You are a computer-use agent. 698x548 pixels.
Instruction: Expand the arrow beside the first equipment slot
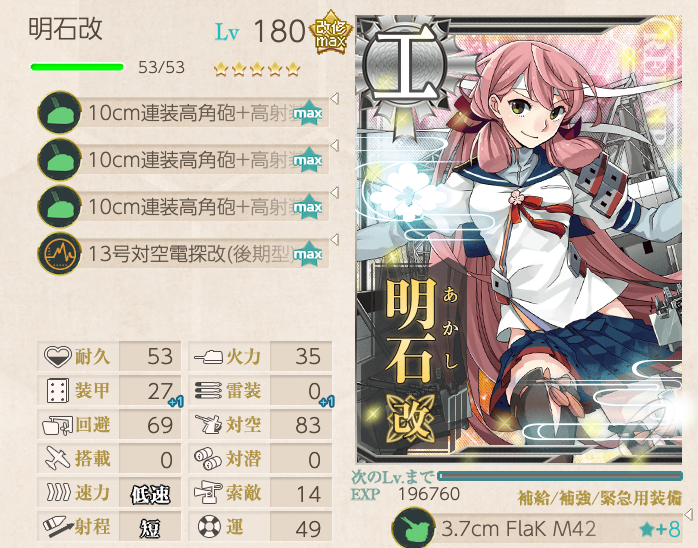point(335,98)
